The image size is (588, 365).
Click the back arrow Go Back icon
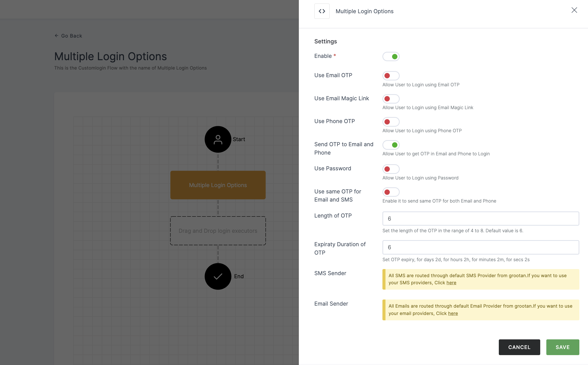pos(57,36)
